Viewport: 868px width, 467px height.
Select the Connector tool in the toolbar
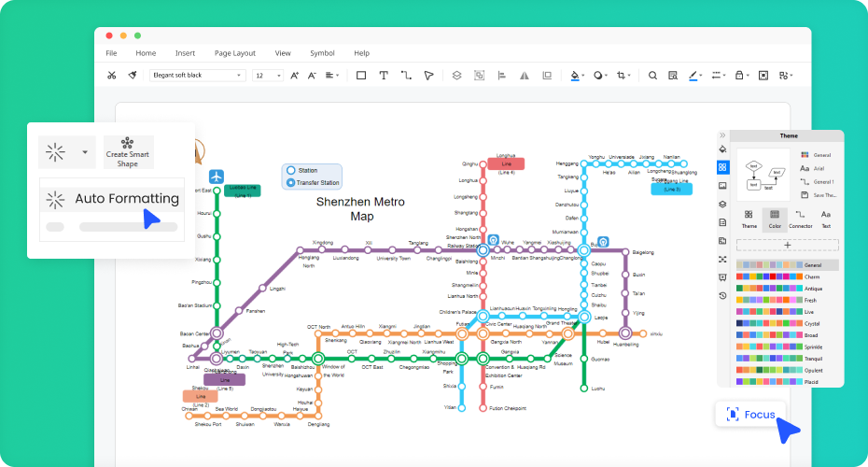406,76
